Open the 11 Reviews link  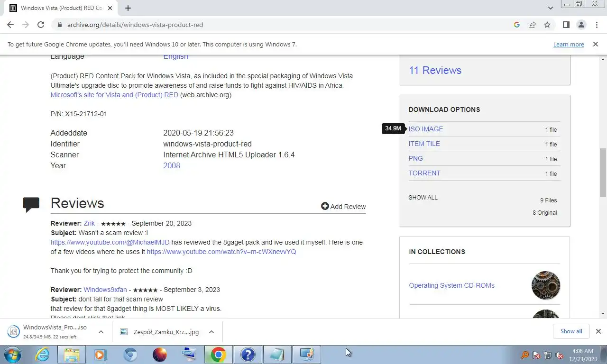[435, 70]
